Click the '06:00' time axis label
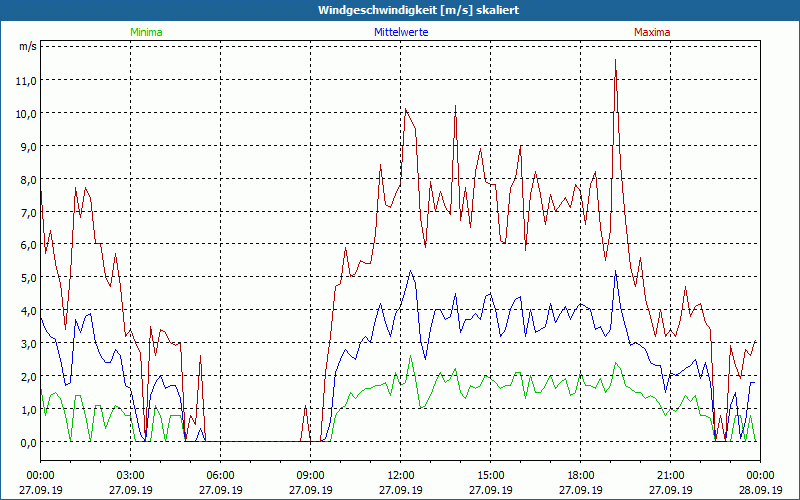 [x=220, y=476]
